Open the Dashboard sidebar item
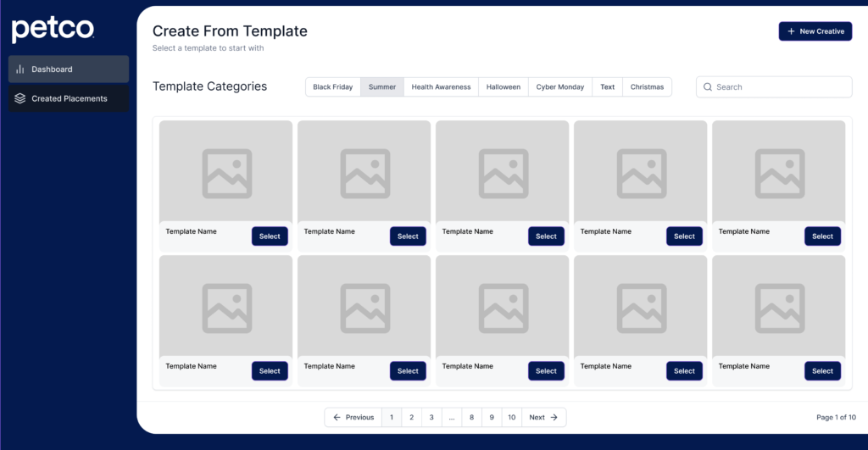The width and height of the screenshot is (868, 450). point(69,69)
